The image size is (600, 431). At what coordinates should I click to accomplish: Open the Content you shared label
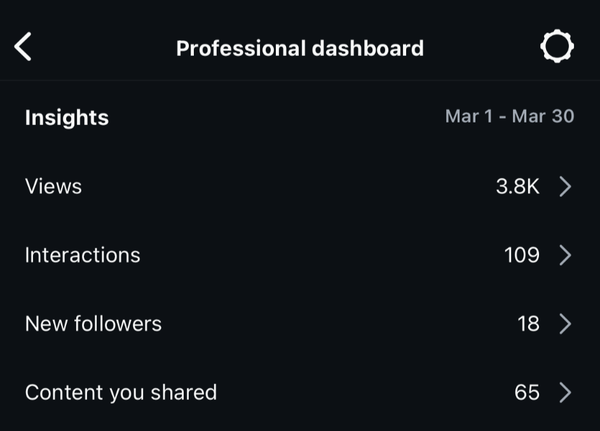pyautogui.click(x=120, y=392)
